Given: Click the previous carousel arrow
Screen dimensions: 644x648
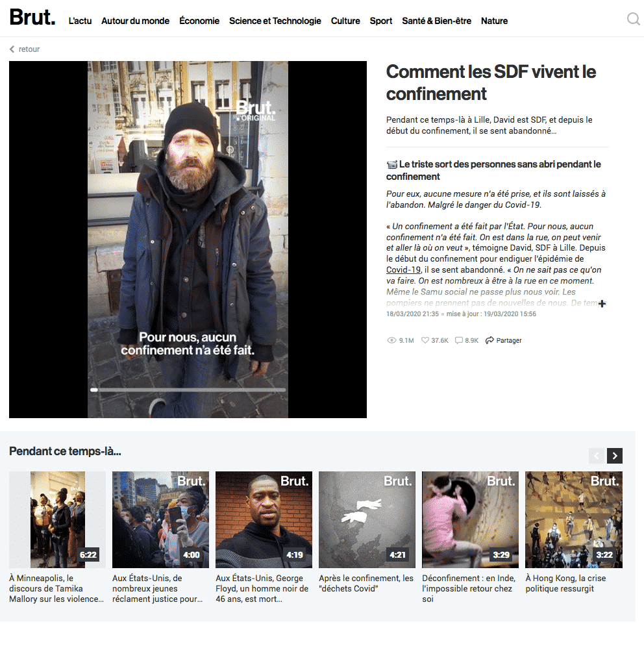Looking at the screenshot, I should pos(597,456).
